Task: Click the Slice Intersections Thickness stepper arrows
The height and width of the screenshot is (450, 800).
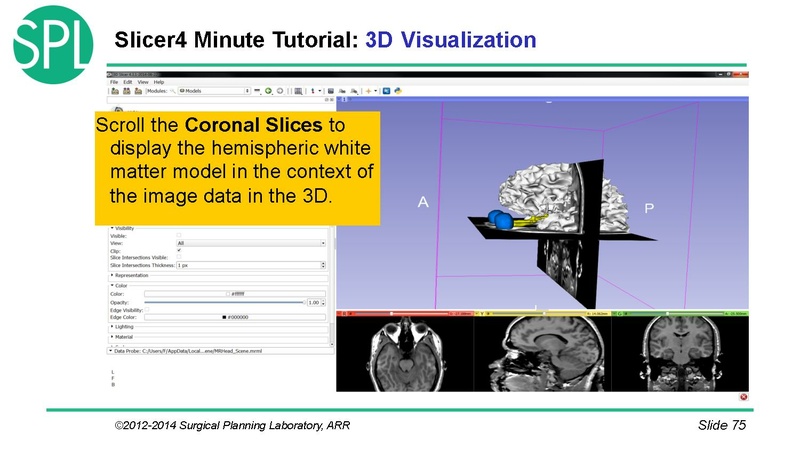Action: coord(323,265)
